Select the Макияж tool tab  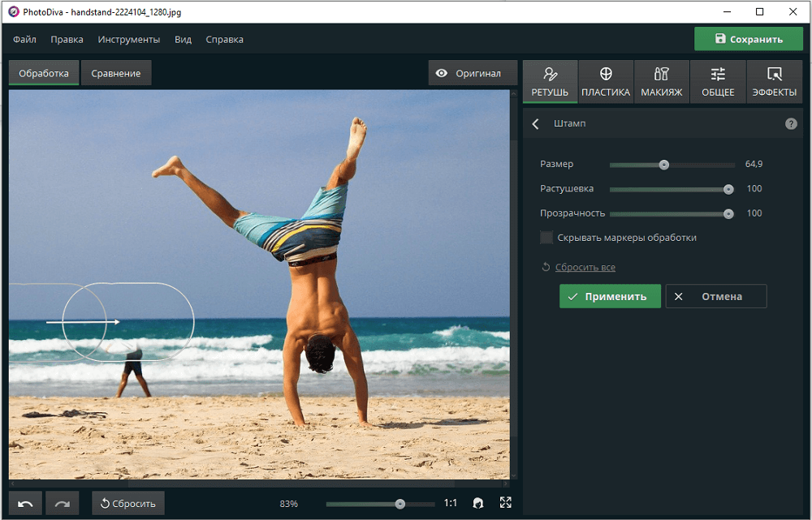tap(662, 82)
